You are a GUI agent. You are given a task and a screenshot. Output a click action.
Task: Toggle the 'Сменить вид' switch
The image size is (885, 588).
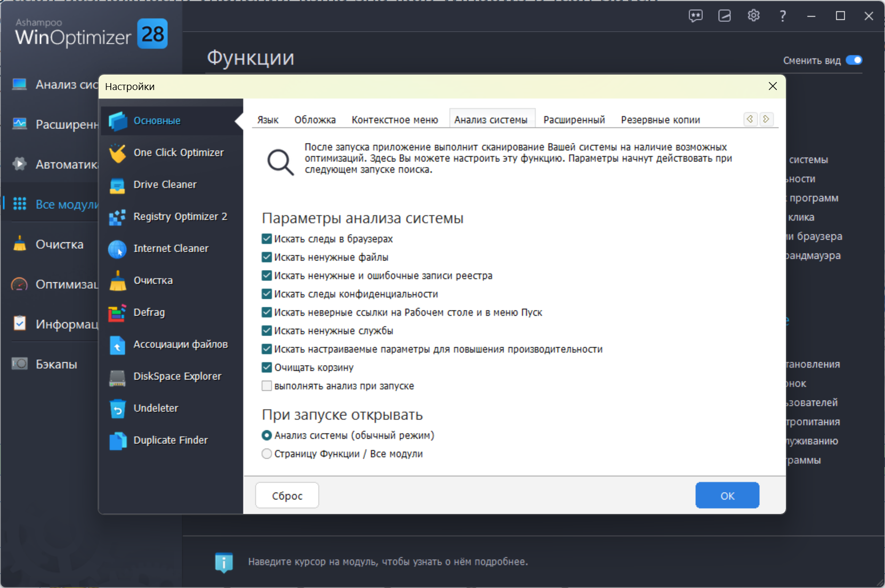pos(854,60)
